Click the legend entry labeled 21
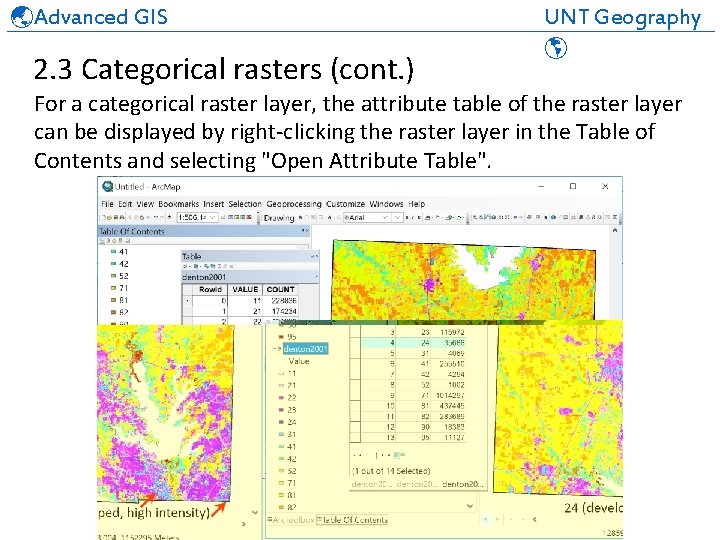Image resolution: width=720 pixels, height=540 pixels. tap(292, 386)
